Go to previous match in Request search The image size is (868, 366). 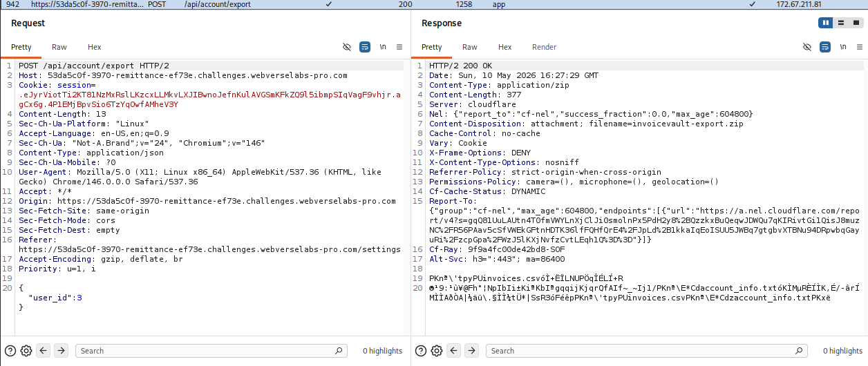44,351
